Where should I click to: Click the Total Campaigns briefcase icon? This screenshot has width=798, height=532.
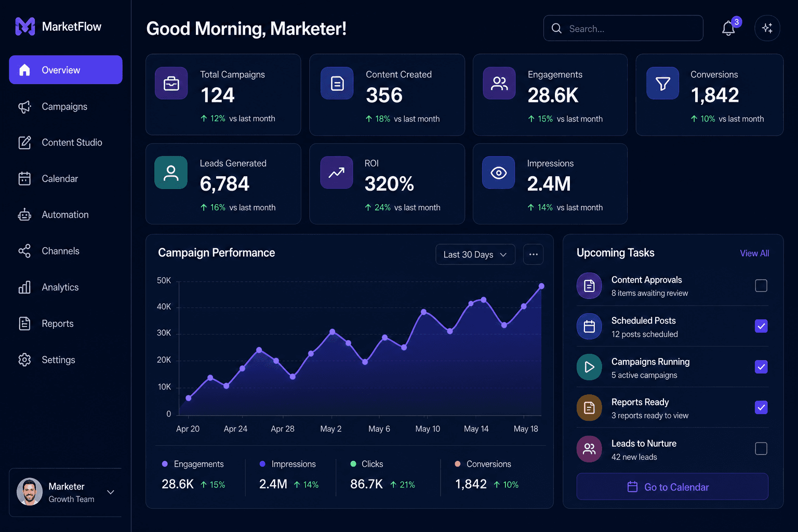click(171, 83)
